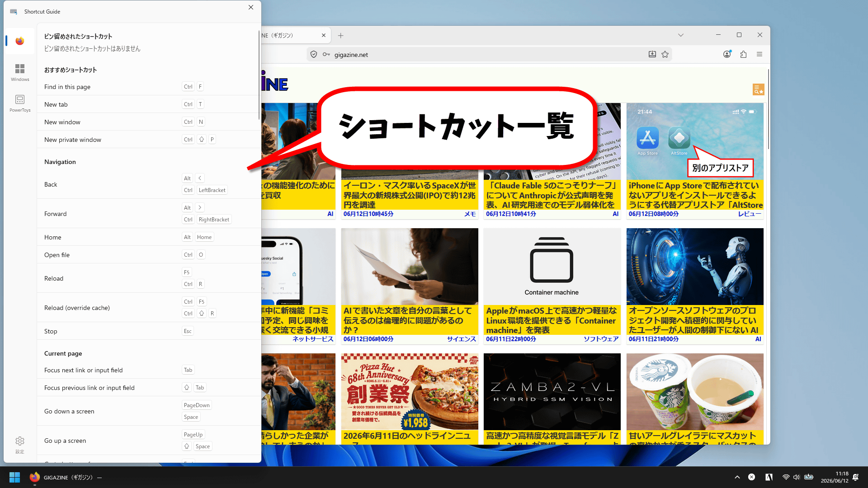Open the Firefox account icon
The height and width of the screenshot is (488, 868).
pyautogui.click(x=727, y=54)
